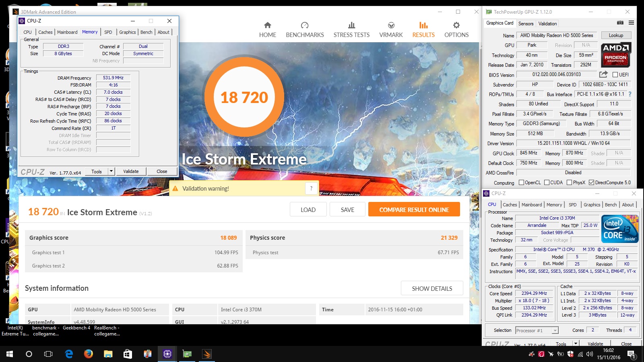644x362 pixels.
Task: Show system information details
Action: 432,288
